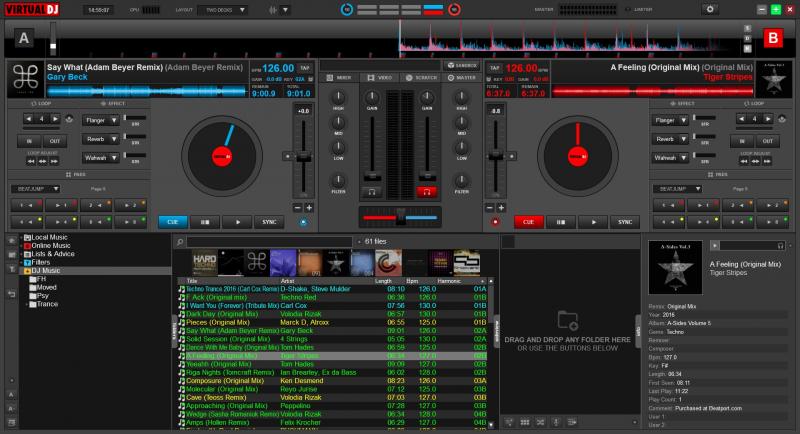800x434 pixels.
Task: Click deck A HIGH EQ knob
Action: click(338, 97)
